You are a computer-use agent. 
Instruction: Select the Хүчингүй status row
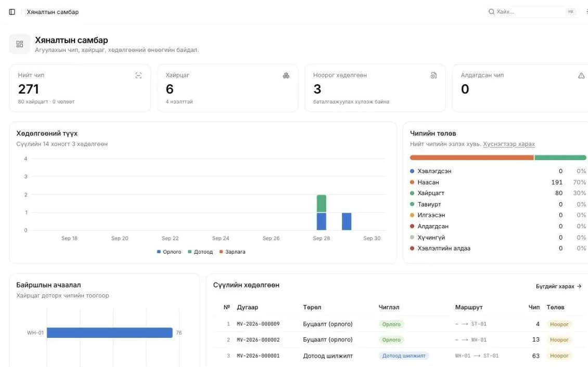pyautogui.click(x=497, y=238)
